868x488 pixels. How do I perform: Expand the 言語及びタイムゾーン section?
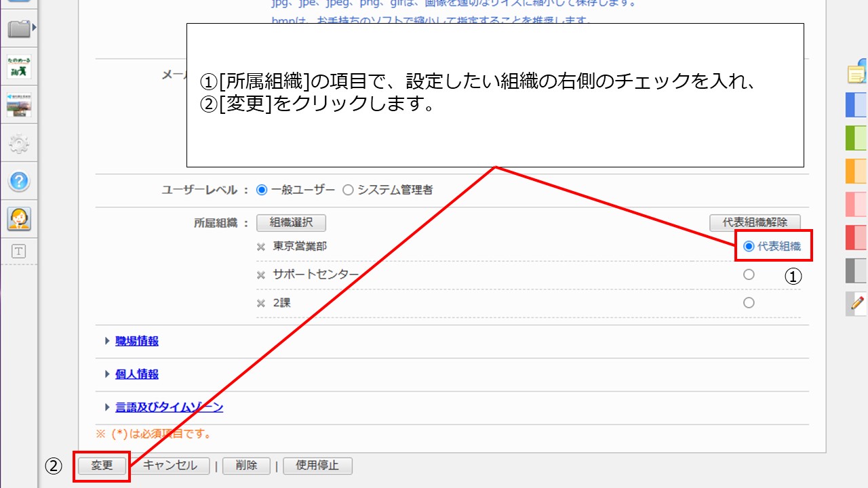point(169,407)
